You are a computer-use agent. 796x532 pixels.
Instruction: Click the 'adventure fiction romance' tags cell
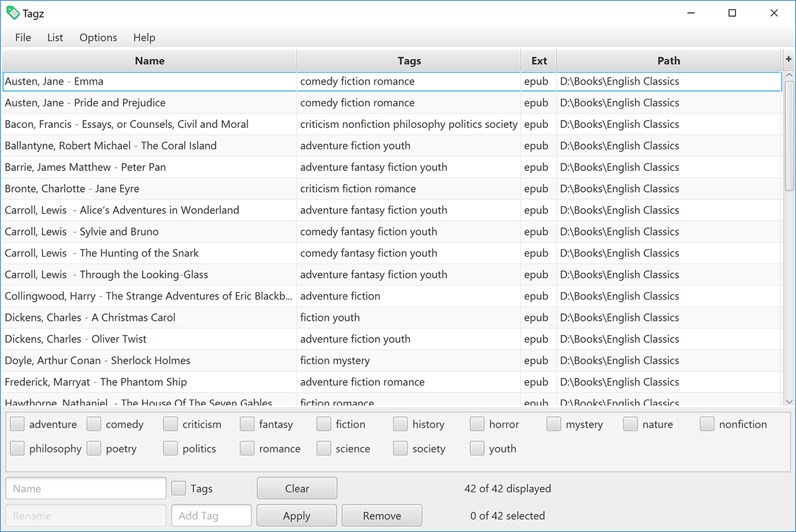pyautogui.click(x=409, y=382)
